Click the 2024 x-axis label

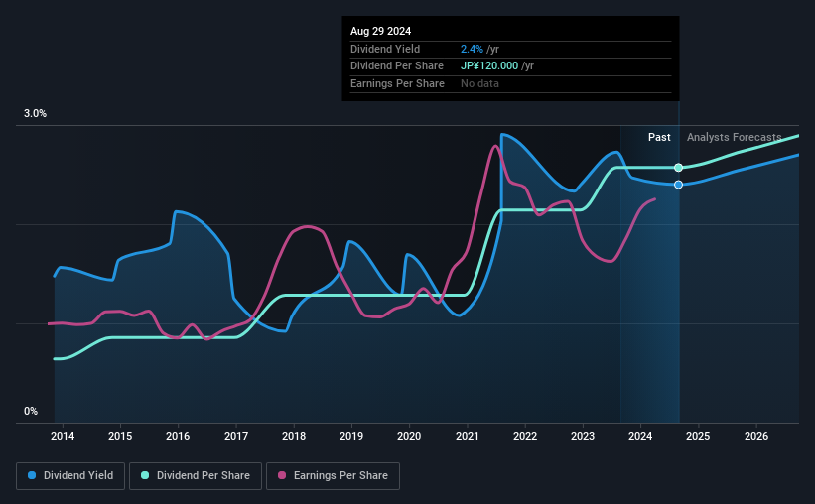point(640,436)
